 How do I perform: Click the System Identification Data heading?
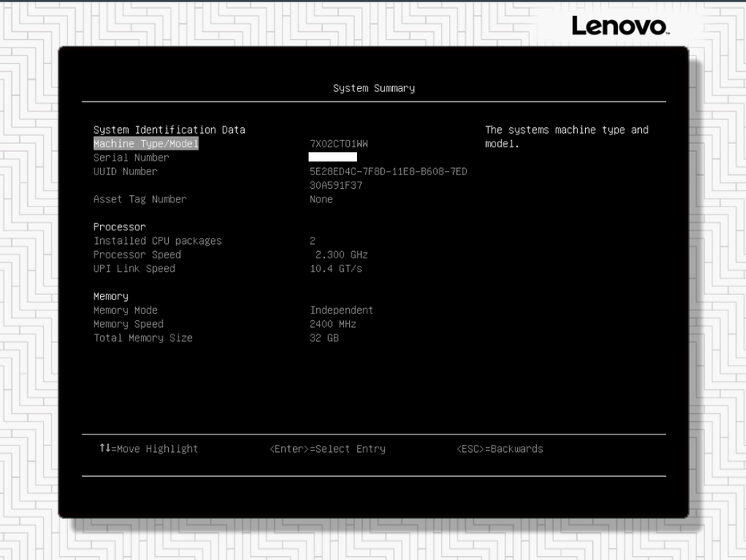[x=170, y=130]
